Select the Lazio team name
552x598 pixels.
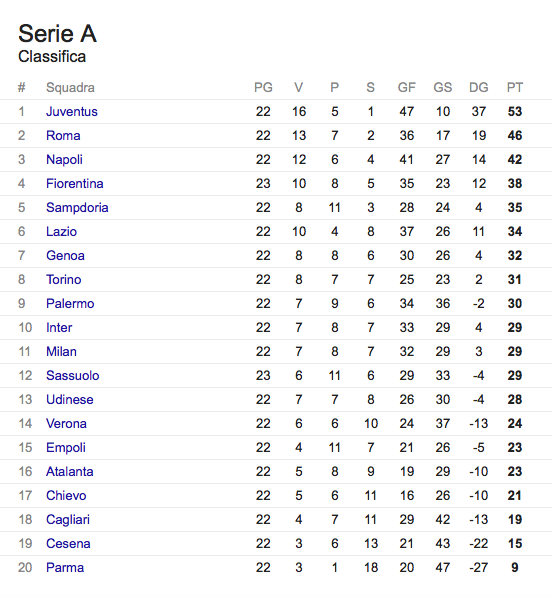point(61,231)
